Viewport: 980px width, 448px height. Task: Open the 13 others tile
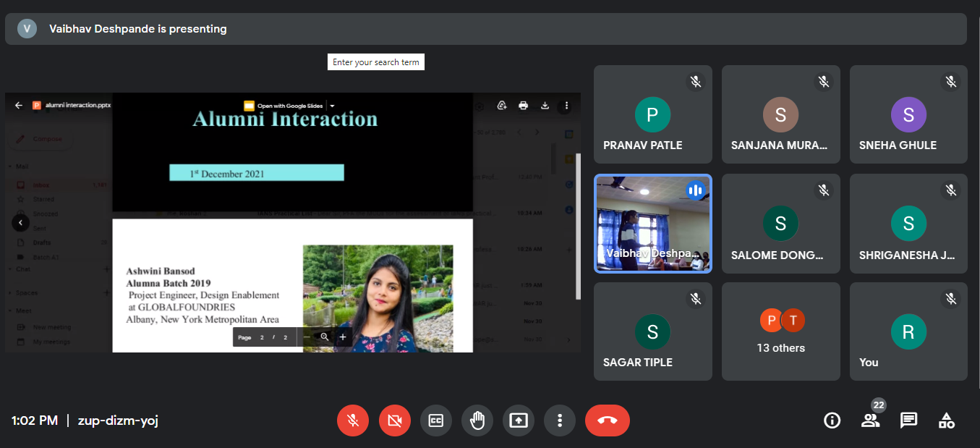pos(781,331)
